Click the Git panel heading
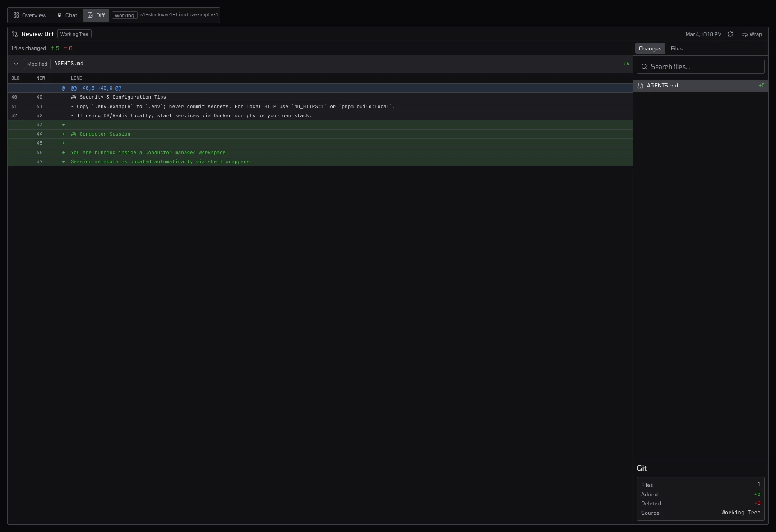Viewport: 776px width, 532px height. click(642, 468)
